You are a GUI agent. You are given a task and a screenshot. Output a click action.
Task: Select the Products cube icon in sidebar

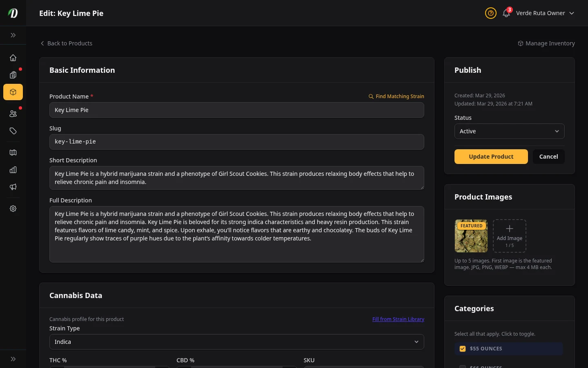[x=13, y=92]
